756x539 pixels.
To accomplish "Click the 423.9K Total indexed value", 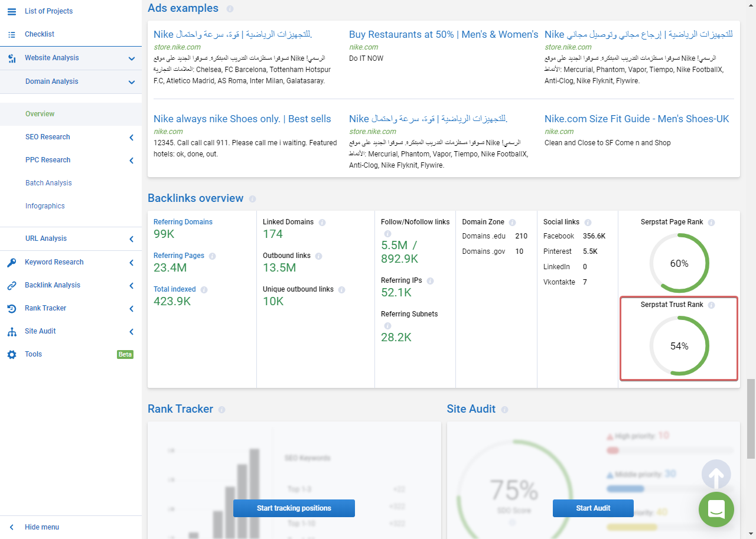I will 172,302.
